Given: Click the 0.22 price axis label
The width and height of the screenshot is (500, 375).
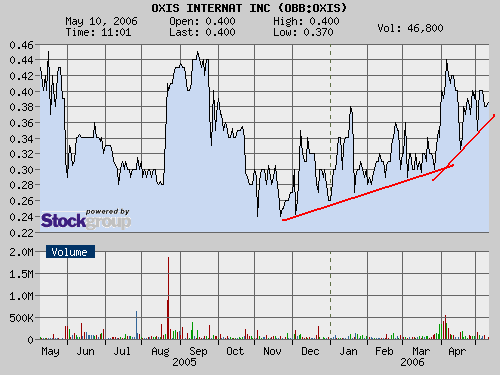Looking at the screenshot, I should [x=22, y=233].
